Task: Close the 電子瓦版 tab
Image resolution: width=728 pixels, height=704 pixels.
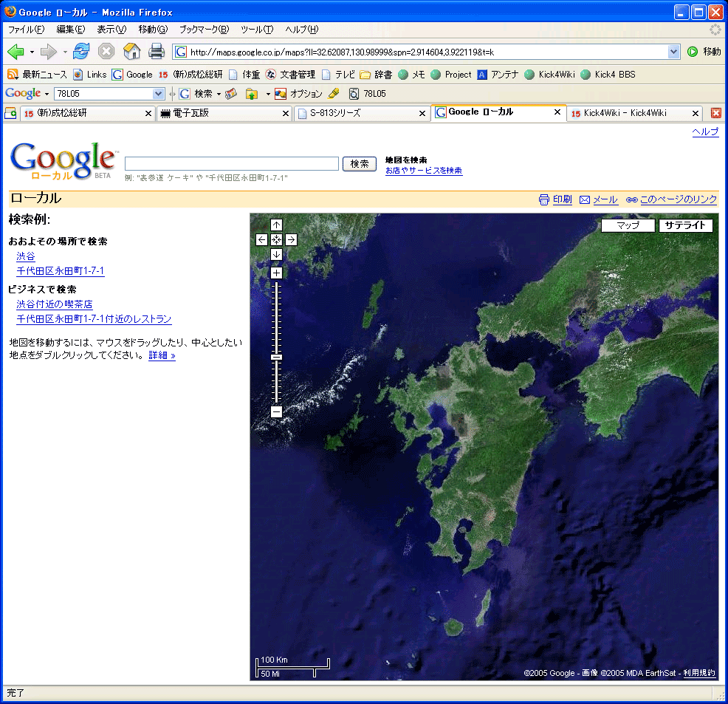Action: (x=286, y=113)
